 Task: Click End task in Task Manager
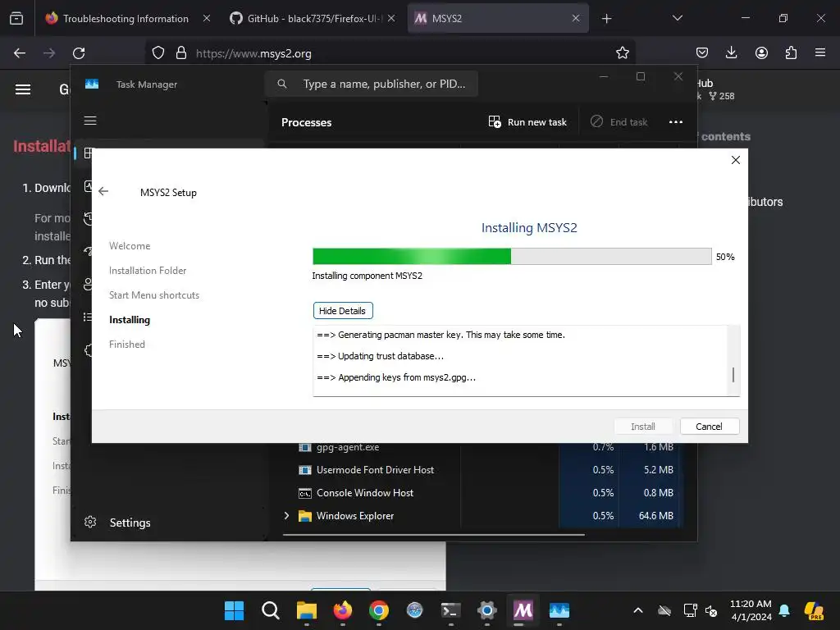tap(619, 122)
